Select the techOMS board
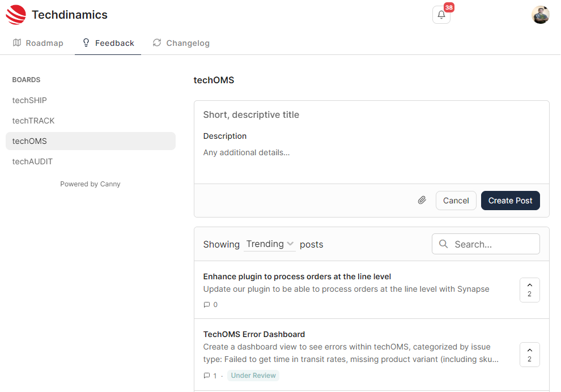This screenshot has width=561, height=392. point(91,141)
